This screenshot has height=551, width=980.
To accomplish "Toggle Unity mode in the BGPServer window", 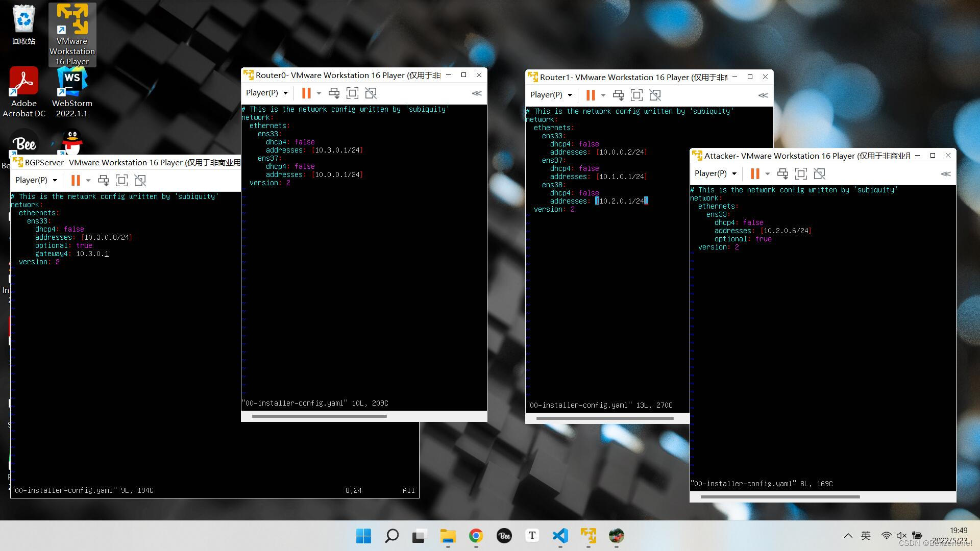I will (x=140, y=180).
